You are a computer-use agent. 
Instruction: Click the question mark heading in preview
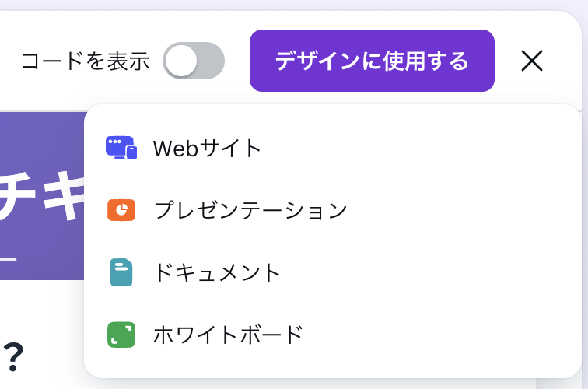(13, 357)
